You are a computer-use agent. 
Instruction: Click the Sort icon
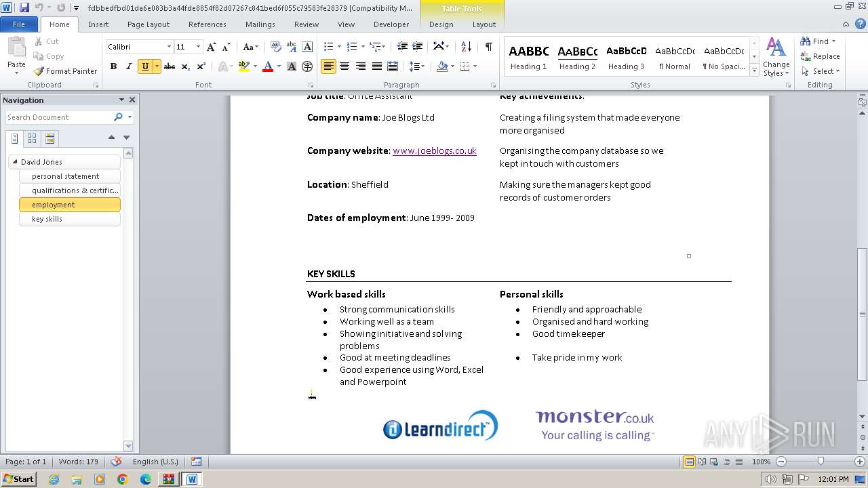(x=466, y=47)
